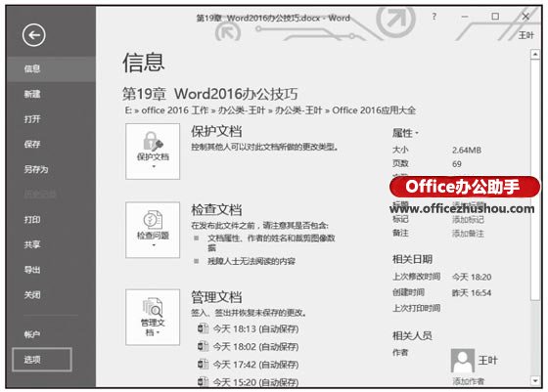Screen dimensions: 548x392
Task: Click the page count value 69
Action: coord(457,163)
